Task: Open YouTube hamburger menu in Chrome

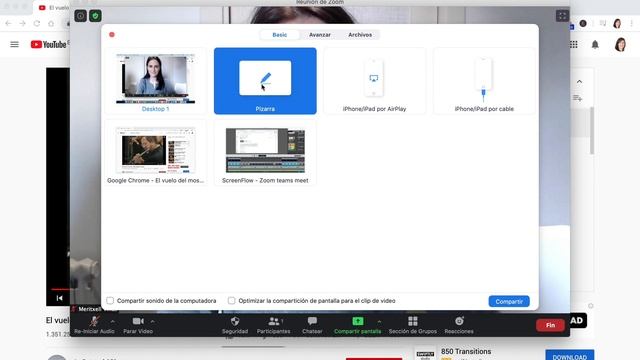Action: pyautogui.click(x=14, y=44)
